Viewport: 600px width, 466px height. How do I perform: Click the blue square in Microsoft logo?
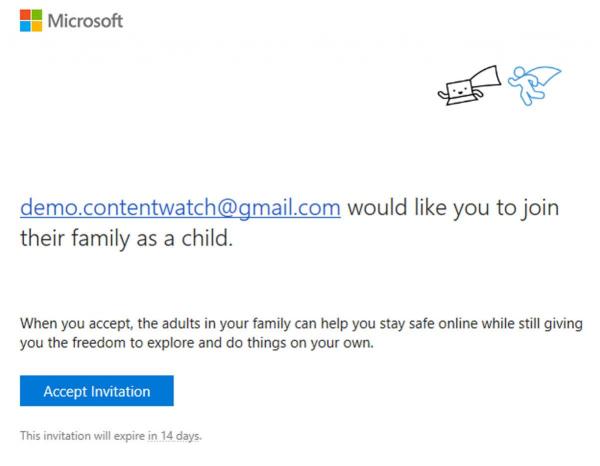25,26
